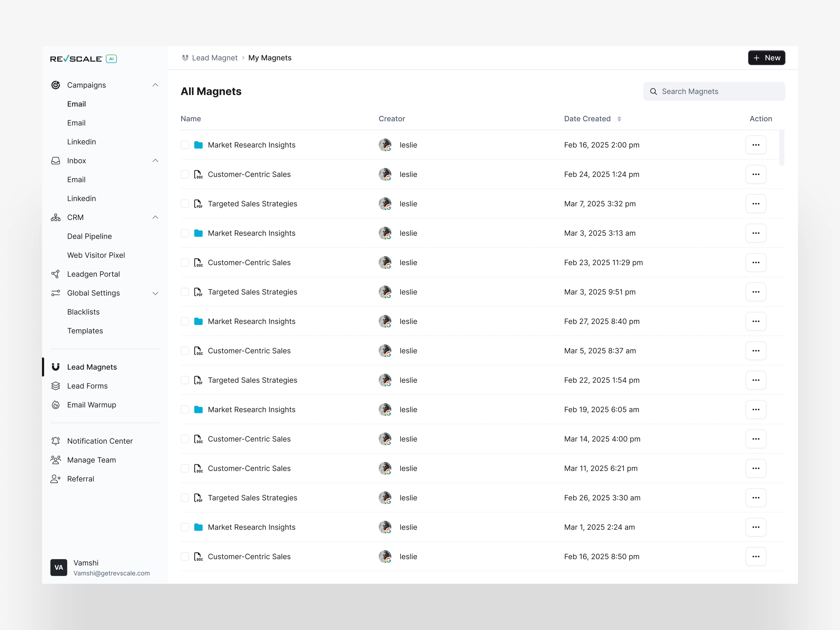The image size is (840, 630).
Task: Click 'Feb 19, 2025 6:05 am' date cell
Action: (x=602, y=410)
